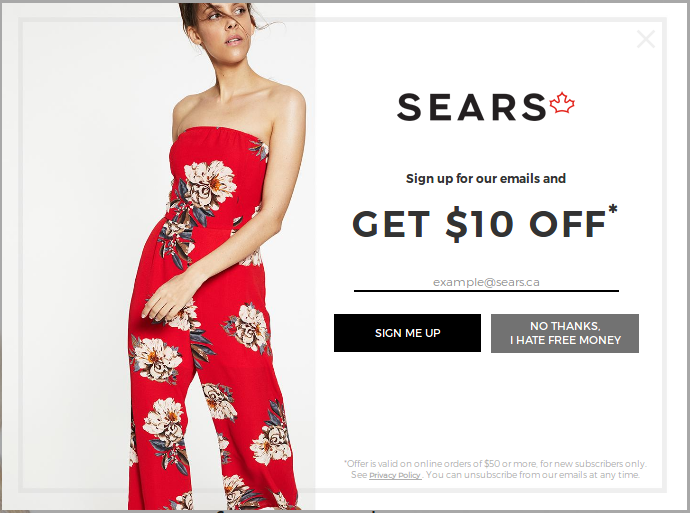Click the blank white space beneath the signup buttons
Image resolution: width=690 pixels, height=513 pixels.
coord(486,405)
